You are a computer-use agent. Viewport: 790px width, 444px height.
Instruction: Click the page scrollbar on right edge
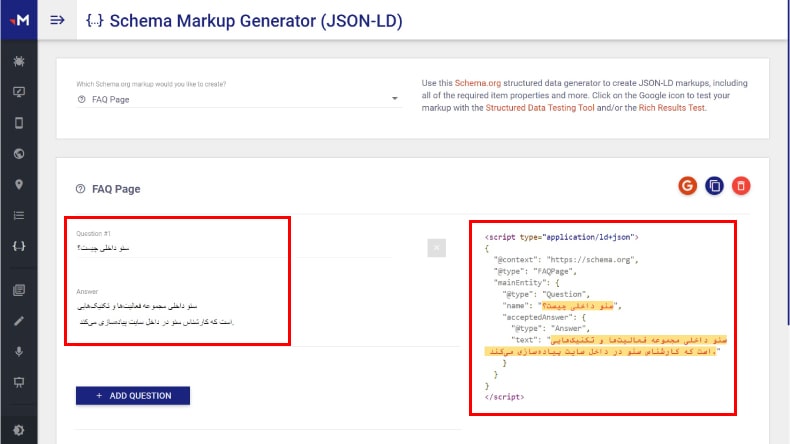pyautogui.click(x=787, y=163)
